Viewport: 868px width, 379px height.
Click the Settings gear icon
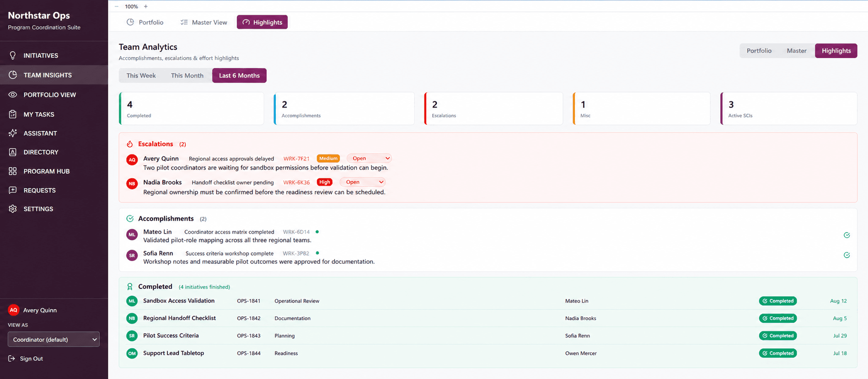point(13,209)
